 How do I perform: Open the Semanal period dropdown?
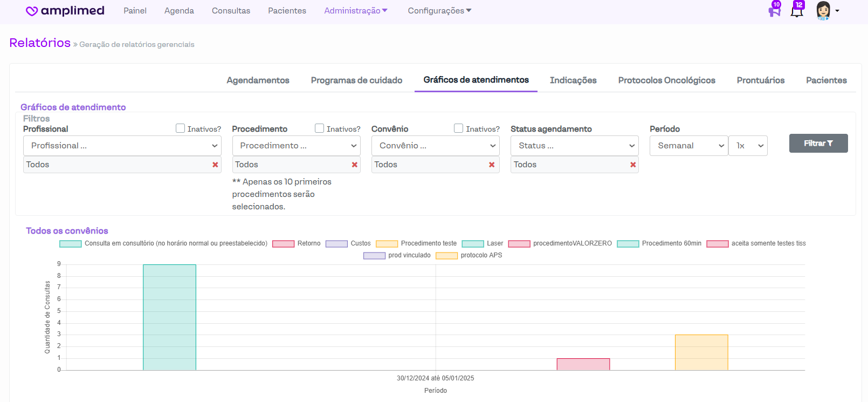tap(689, 146)
